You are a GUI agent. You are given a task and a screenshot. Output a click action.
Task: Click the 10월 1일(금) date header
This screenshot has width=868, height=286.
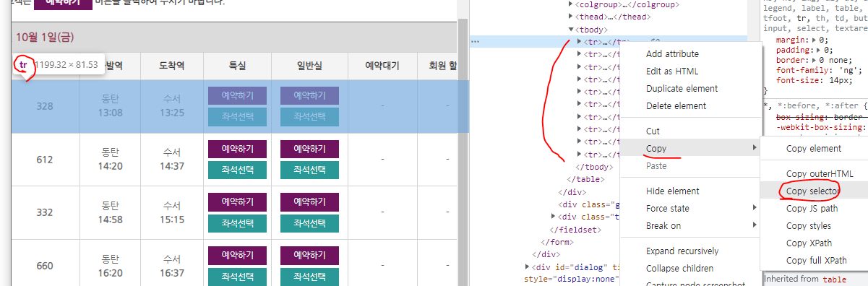(x=45, y=37)
